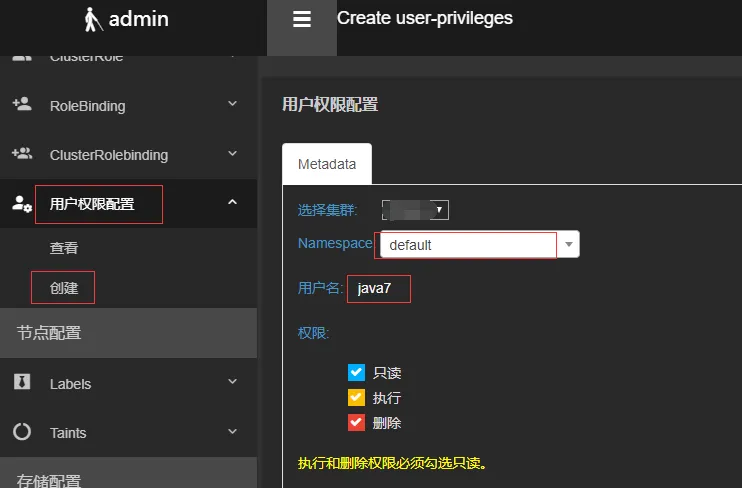Click the Taints circle icon
The image size is (742, 488).
(22, 431)
